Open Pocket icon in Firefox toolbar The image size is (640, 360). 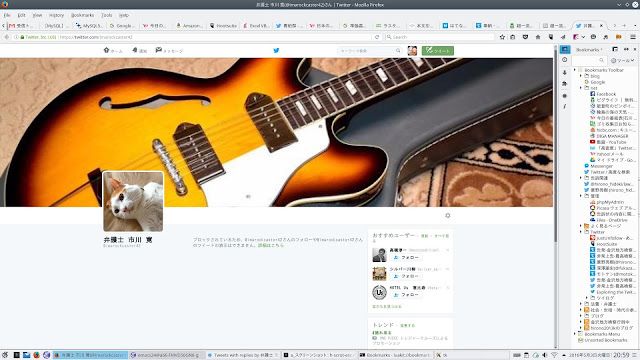pos(525,37)
